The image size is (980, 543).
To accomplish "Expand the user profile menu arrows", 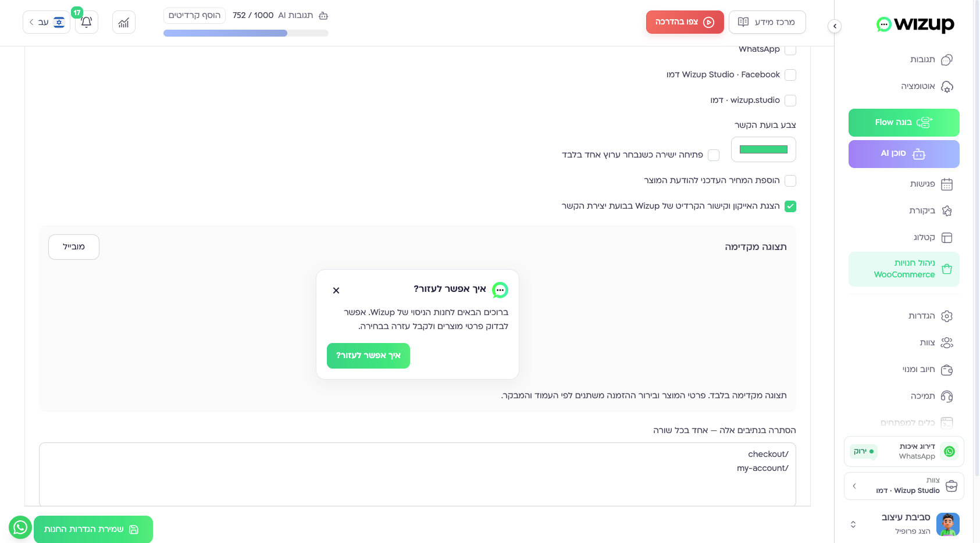I will click(x=853, y=524).
